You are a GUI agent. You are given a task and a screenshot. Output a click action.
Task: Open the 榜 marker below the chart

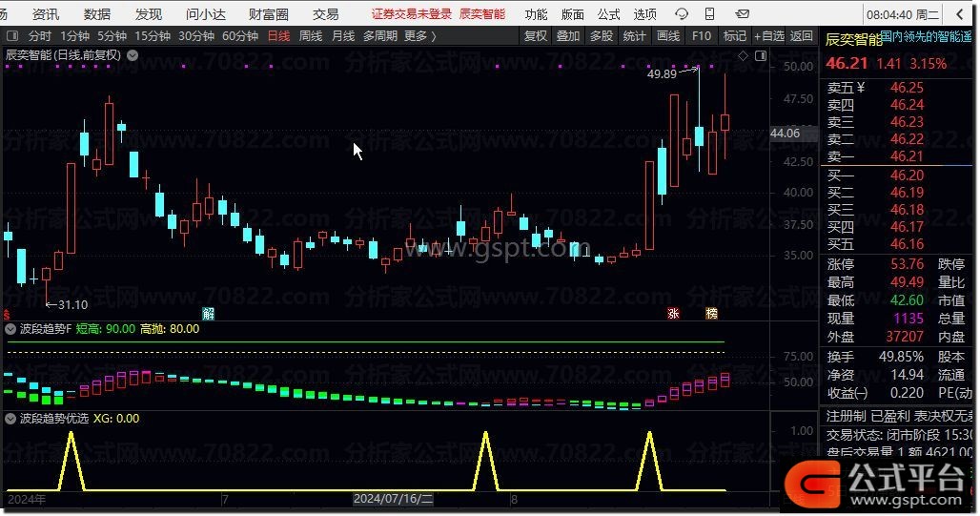click(711, 314)
